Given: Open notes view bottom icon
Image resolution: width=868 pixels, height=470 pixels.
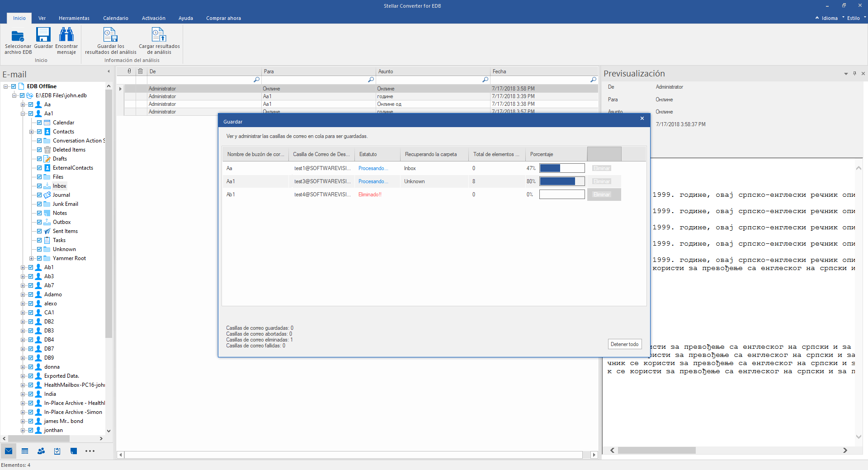Looking at the screenshot, I should point(74,451).
